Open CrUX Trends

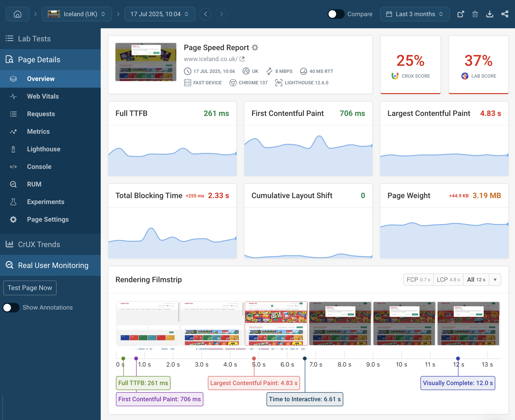point(50,244)
